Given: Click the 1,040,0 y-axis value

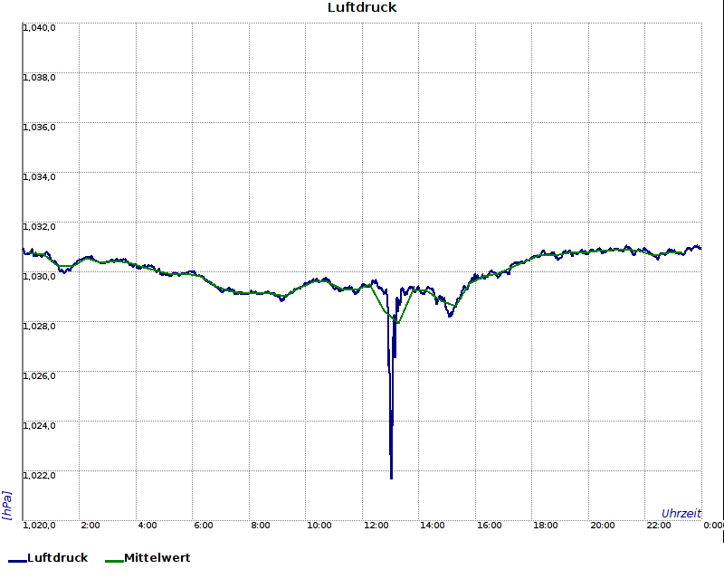Looking at the screenshot, I should click(39, 28).
